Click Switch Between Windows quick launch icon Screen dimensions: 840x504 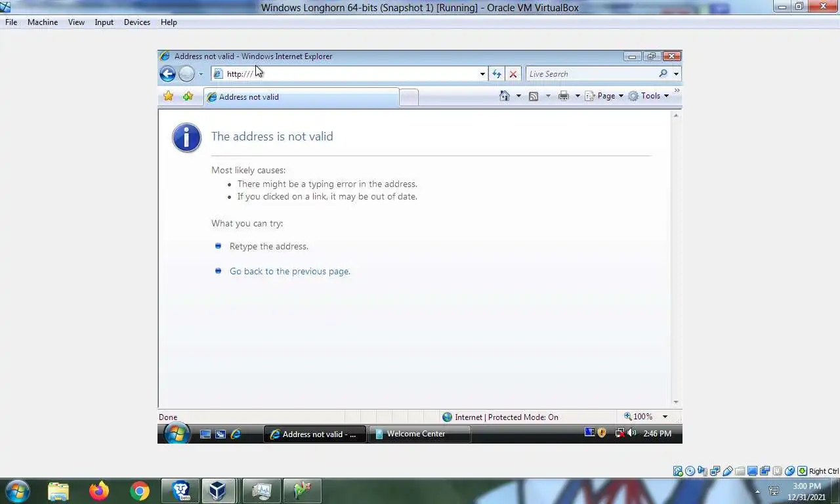tap(220, 434)
